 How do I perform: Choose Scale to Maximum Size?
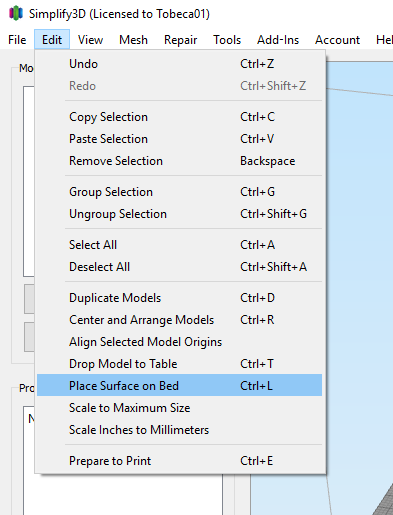click(179, 408)
